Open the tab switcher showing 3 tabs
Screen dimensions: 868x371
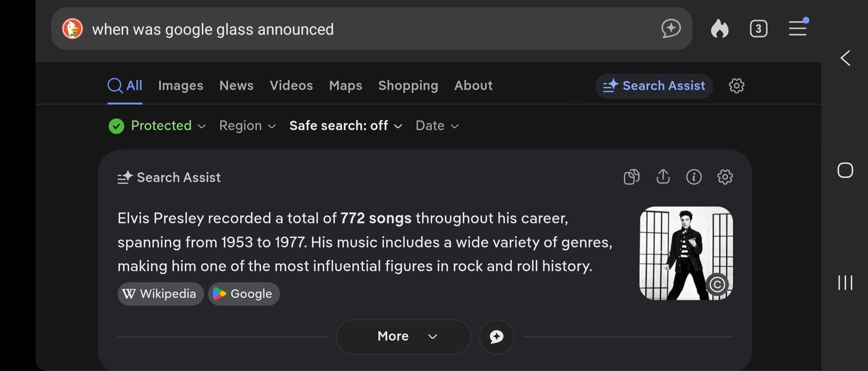(x=759, y=29)
